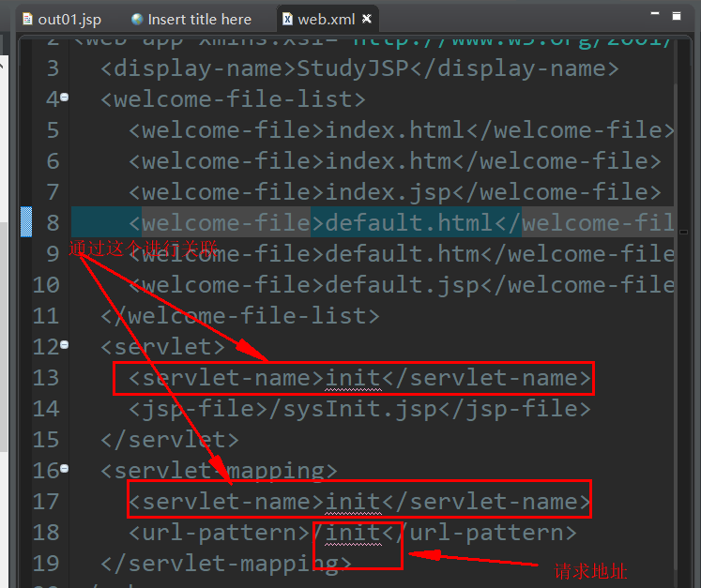701x588 pixels.
Task: Switch to the out01.jsp editor tab
Action: [x=63, y=19]
